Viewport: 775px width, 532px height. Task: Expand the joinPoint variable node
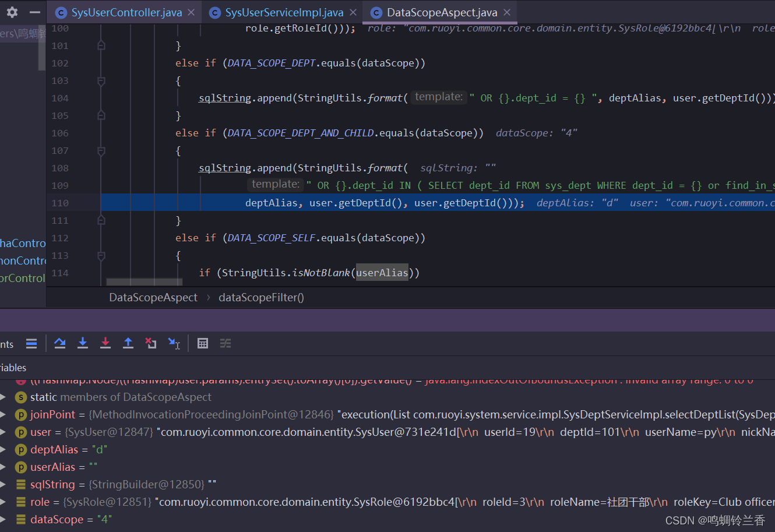tap(3, 414)
